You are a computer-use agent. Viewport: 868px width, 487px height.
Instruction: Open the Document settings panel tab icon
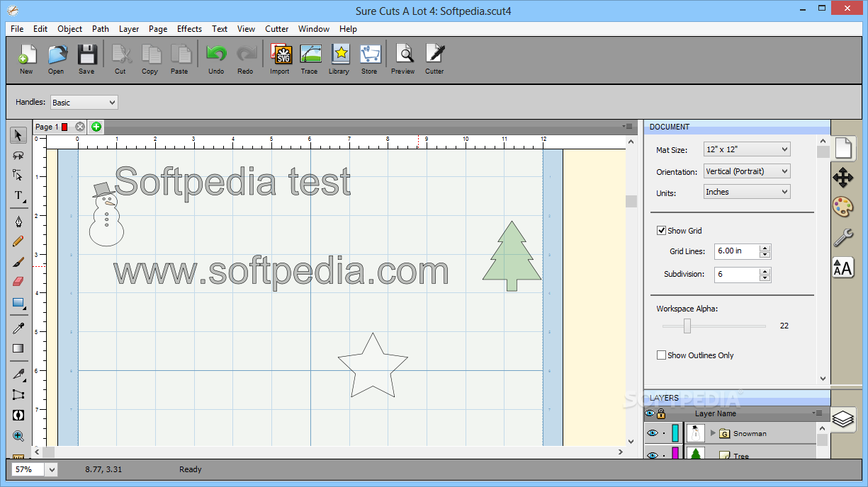tap(842, 147)
